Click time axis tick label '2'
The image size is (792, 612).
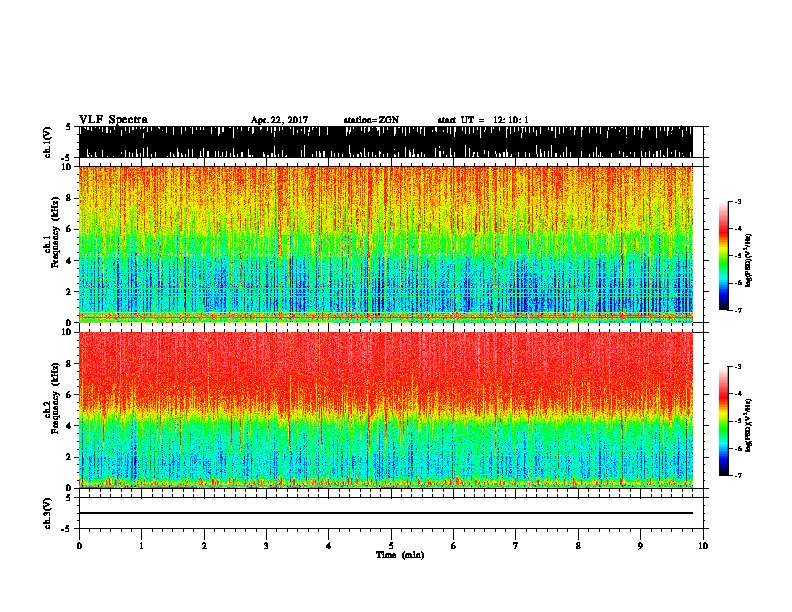point(204,546)
